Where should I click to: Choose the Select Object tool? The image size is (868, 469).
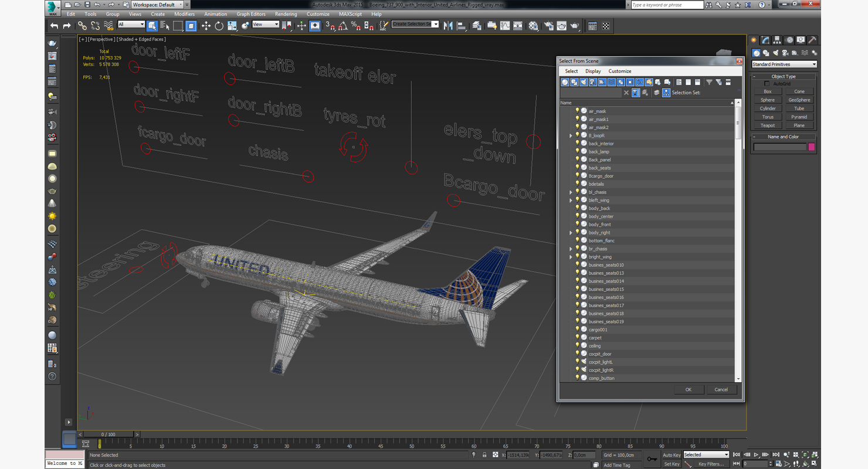coord(152,26)
